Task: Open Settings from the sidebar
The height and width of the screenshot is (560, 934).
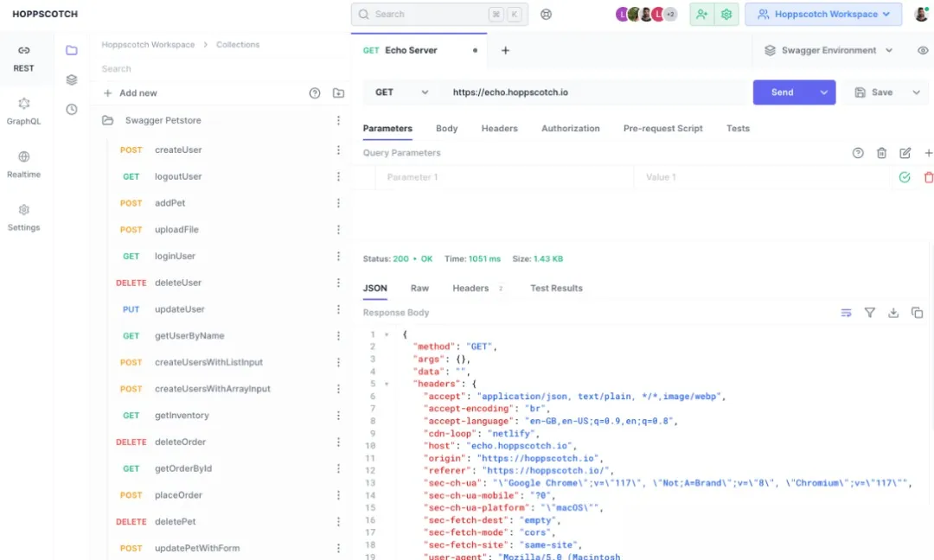Action: click(24, 217)
